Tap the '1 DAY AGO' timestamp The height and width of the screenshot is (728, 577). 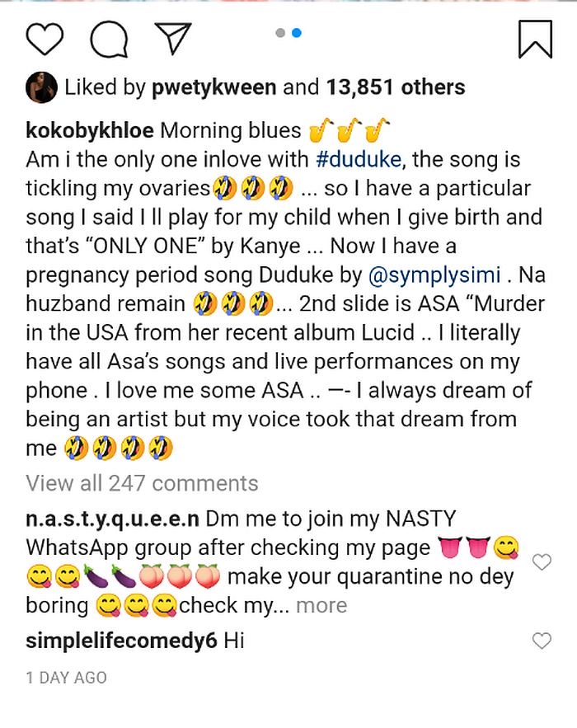pos(67,679)
